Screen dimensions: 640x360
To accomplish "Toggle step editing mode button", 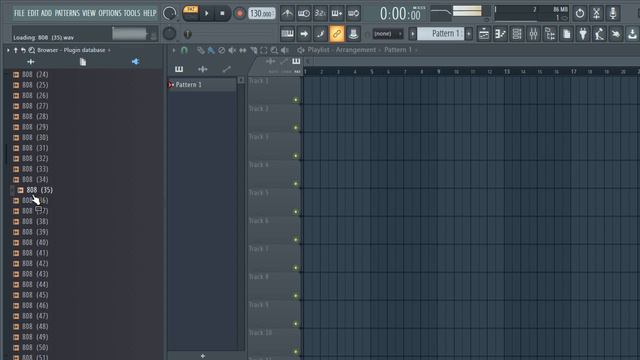I will pos(320,34).
